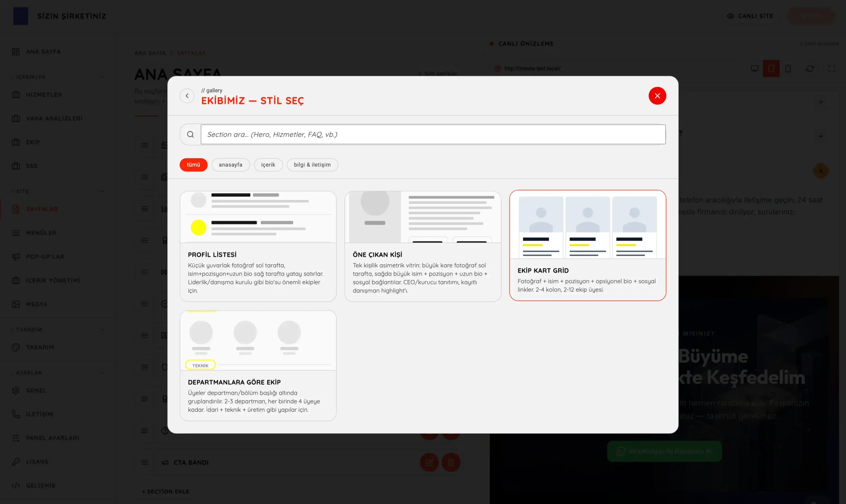Open Vaka Analizleri in the sidebar
Viewport: 846px width, 504px height.
tap(54, 118)
